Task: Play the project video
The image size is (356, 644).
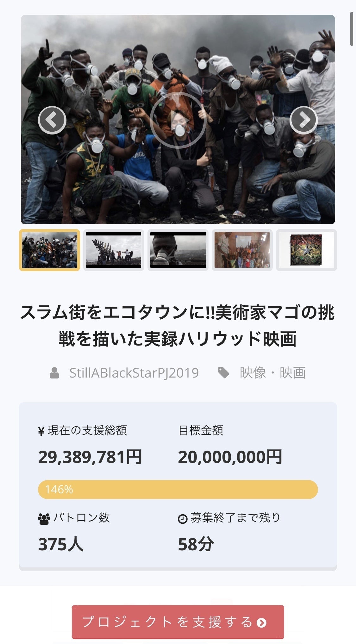Action: pyautogui.click(x=178, y=120)
